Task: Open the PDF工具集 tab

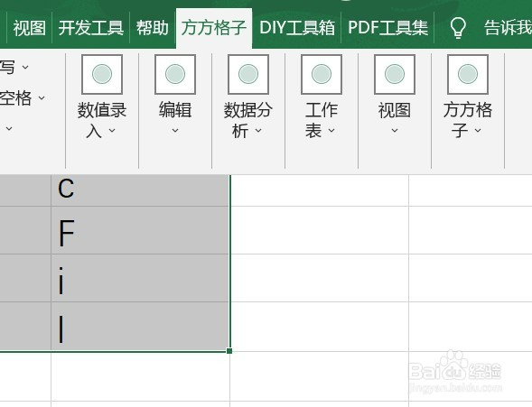Action: point(387,27)
